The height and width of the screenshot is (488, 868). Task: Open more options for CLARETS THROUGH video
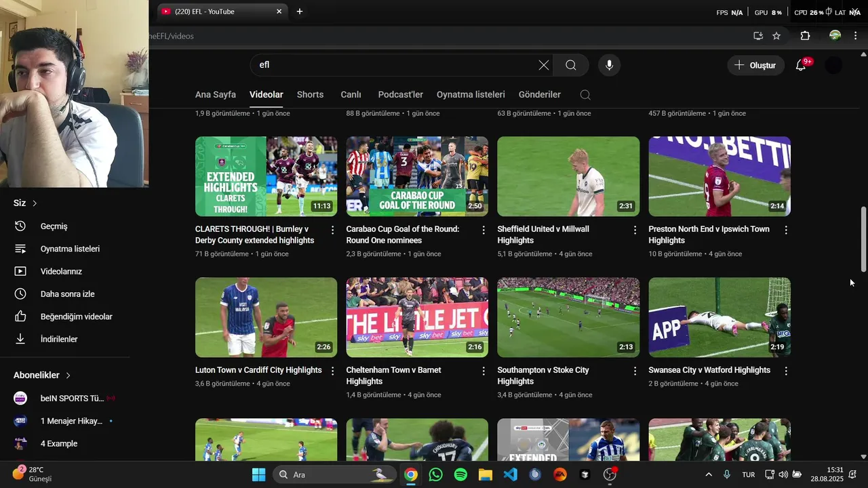tap(332, 230)
